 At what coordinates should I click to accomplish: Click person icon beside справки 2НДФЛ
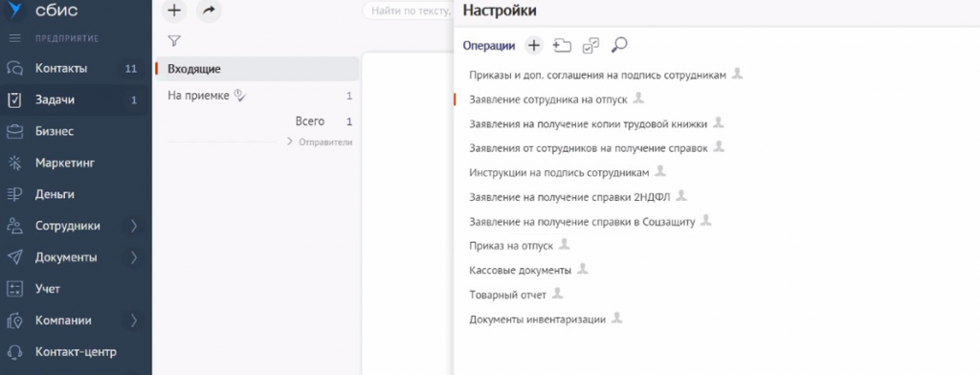[681, 195]
